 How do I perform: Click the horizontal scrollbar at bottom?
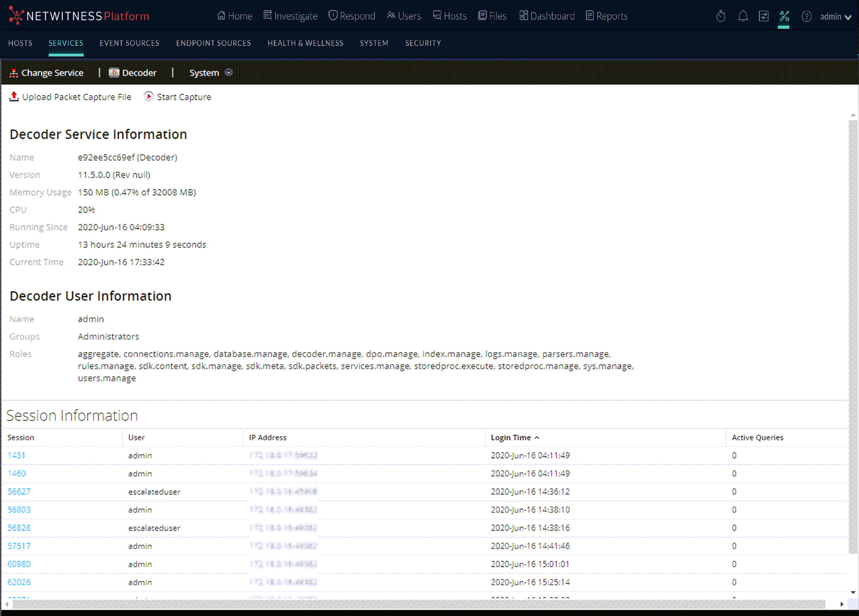tap(417, 604)
